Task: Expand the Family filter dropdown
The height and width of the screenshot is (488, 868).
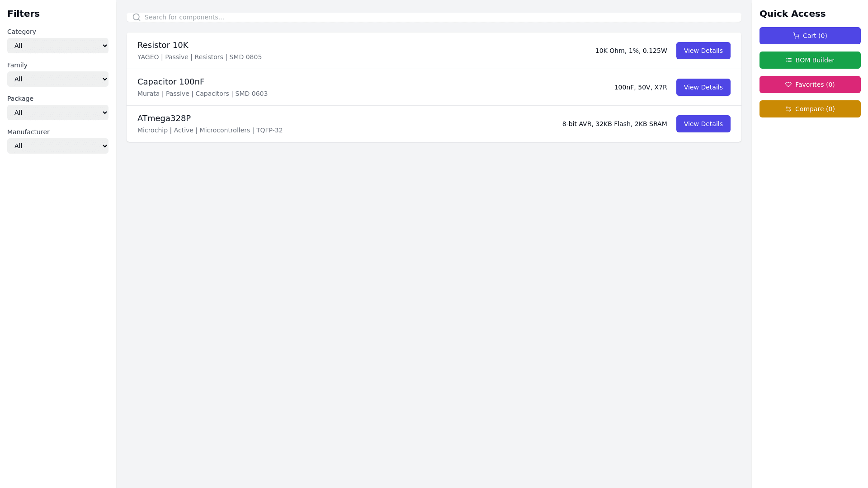Action: tap(58, 79)
